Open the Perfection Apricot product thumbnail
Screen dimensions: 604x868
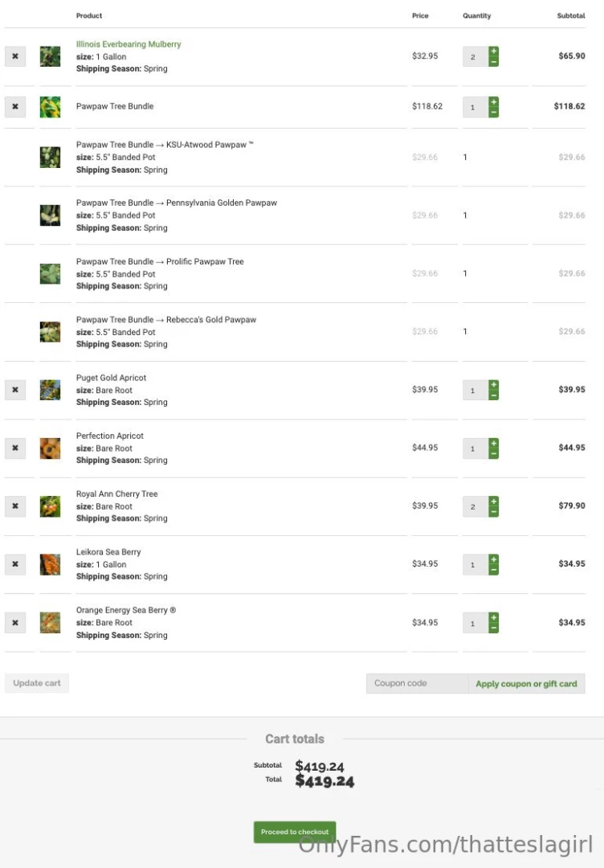[x=51, y=448]
